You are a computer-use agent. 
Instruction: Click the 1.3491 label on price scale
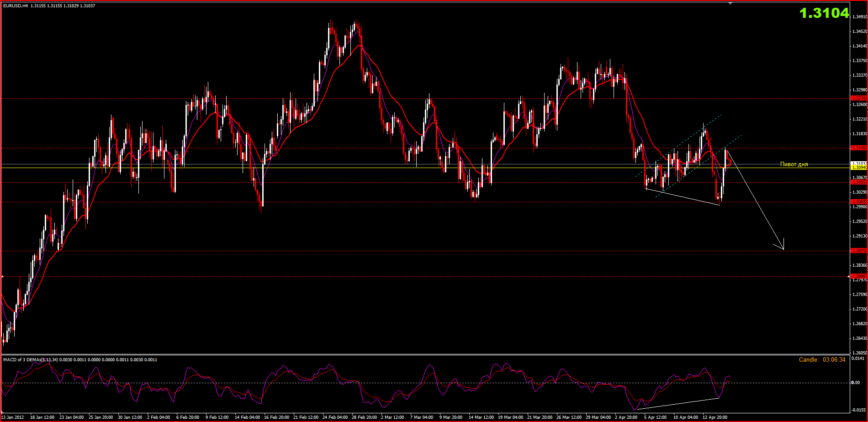pyautogui.click(x=859, y=17)
